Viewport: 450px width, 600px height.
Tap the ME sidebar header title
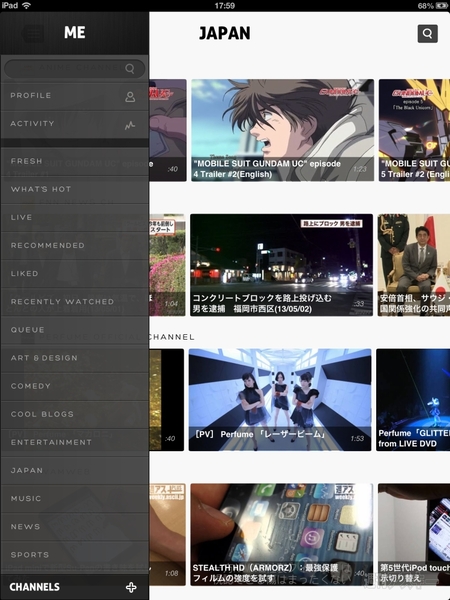pos(75,33)
